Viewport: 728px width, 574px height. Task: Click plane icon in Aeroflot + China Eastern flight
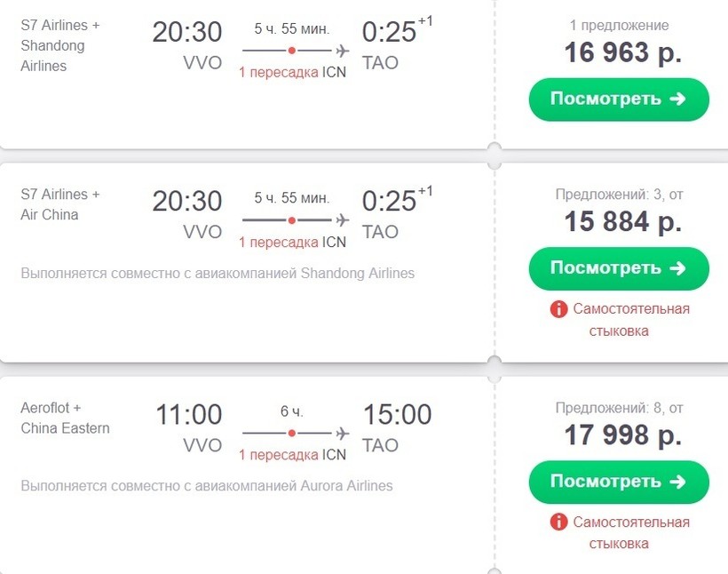click(x=343, y=434)
